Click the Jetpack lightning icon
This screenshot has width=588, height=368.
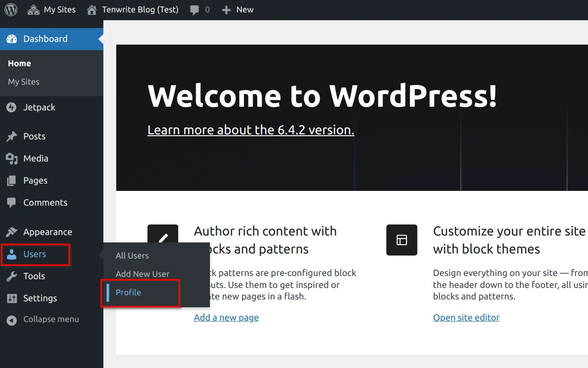click(11, 108)
